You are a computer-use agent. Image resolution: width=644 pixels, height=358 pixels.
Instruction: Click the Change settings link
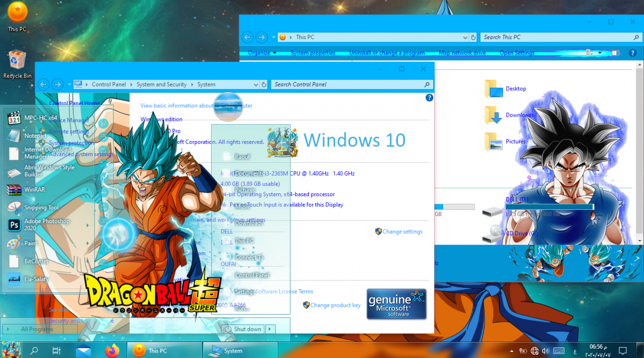(x=402, y=231)
